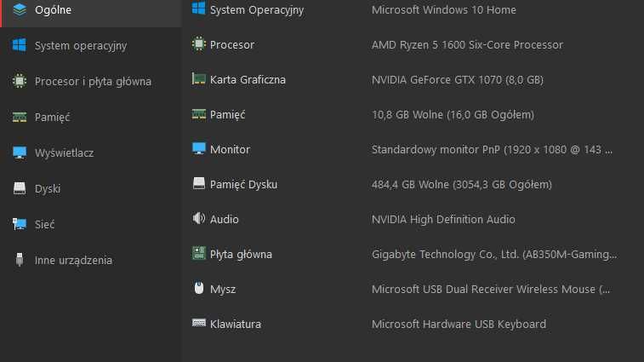Click the mouse icon in Mysz row
This screenshot has width=644, height=362.
tap(199, 288)
